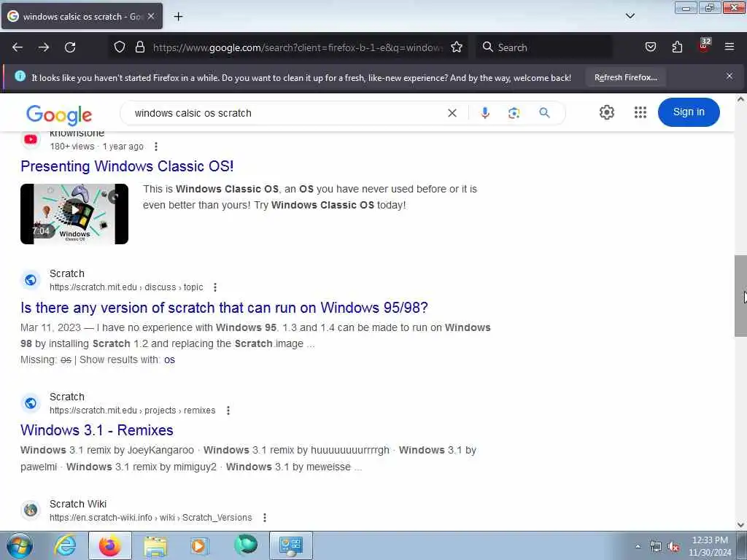Open the Windows Start menu orb
This screenshot has width=747, height=560.
click(x=20, y=545)
